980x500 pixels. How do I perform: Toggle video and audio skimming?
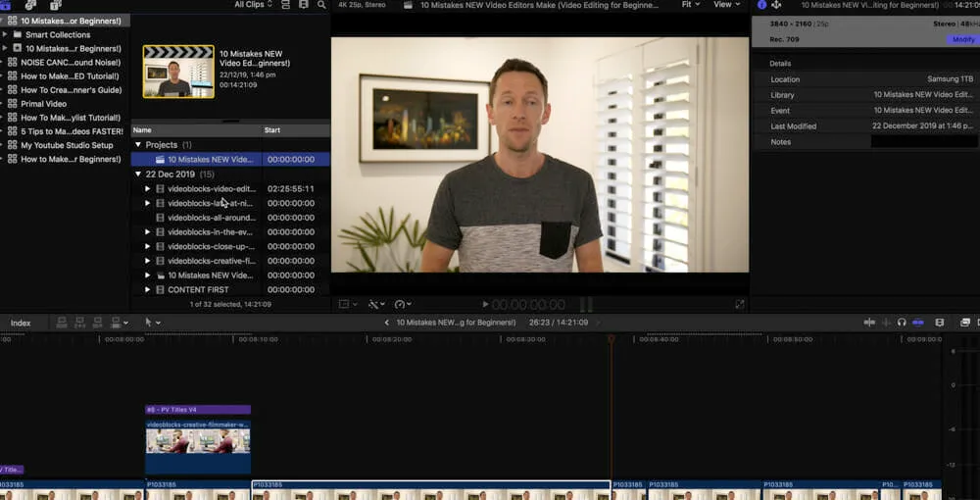(869, 323)
